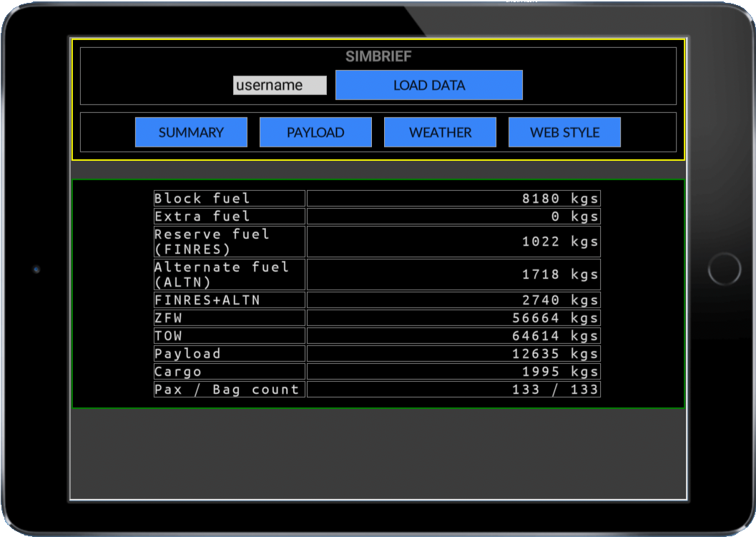The image size is (756, 537).
Task: Select the 133 / 133 pax bag count
Action: coord(555,389)
